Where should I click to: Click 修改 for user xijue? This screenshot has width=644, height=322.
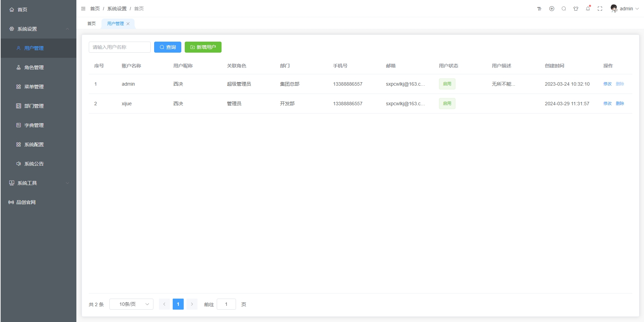pyautogui.click(x=607, y=104)
